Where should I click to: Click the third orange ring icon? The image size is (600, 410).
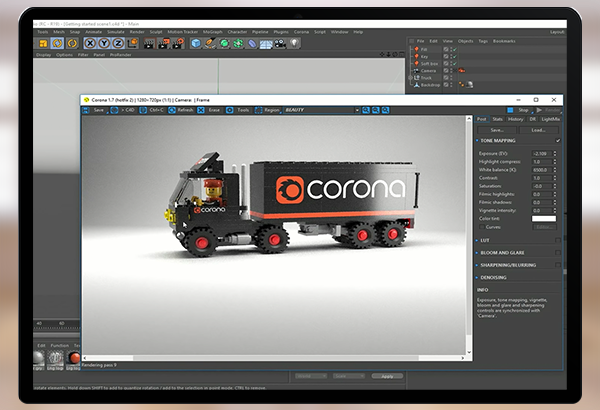click(x=72, y=43)
